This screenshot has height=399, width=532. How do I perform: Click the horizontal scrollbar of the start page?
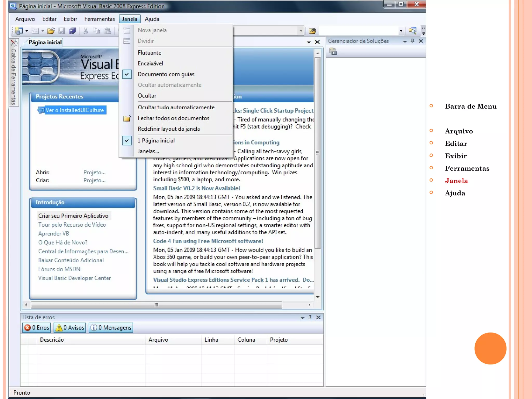coord(156,305)
